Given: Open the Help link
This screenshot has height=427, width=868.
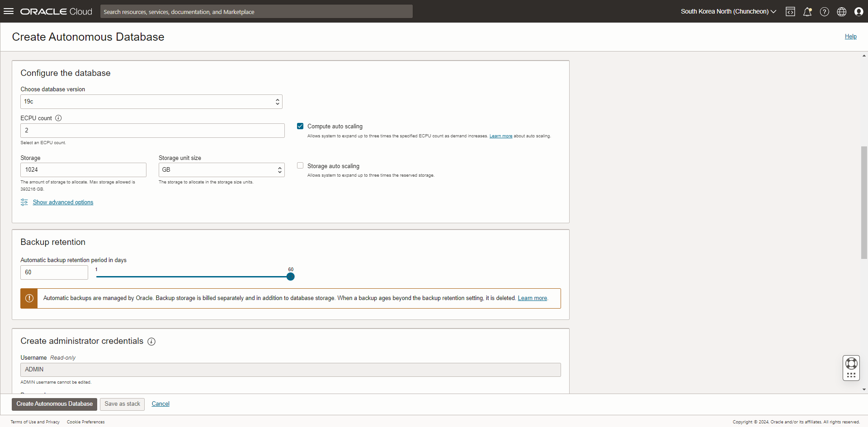Looking at the screenshot, I should (851, 37).
